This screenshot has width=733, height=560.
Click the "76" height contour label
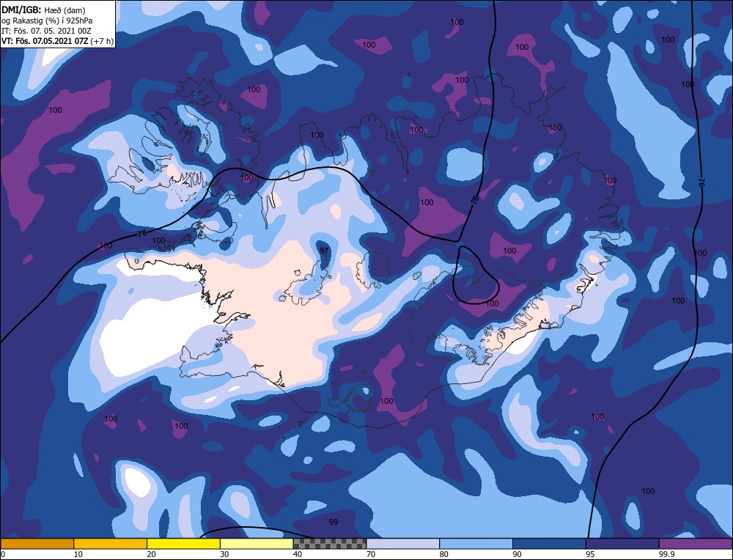click(701, 182)
